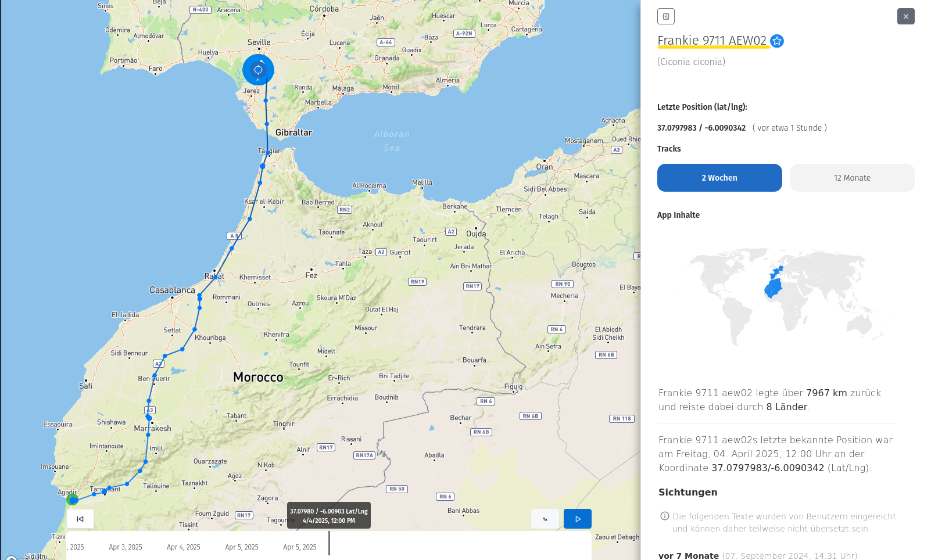Click the green start marker near Agadir
Screen dimensions: 931x560
click(x=73, y=500)
